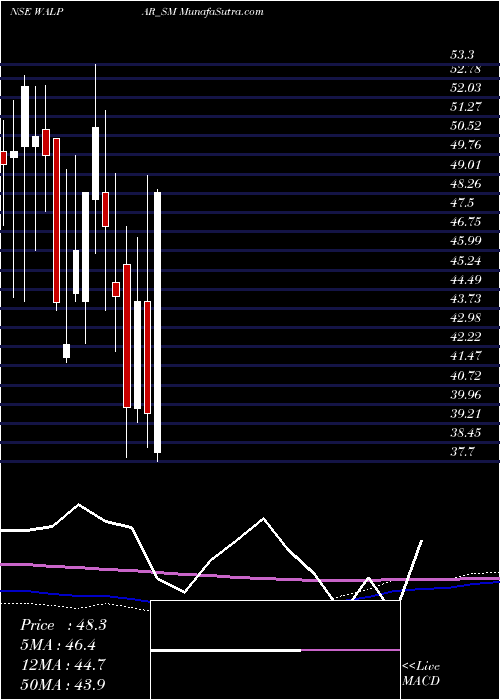Click the 38.45 price axis label
The image size is (500, 700).
pyautogui.click(x=465, y=433)
